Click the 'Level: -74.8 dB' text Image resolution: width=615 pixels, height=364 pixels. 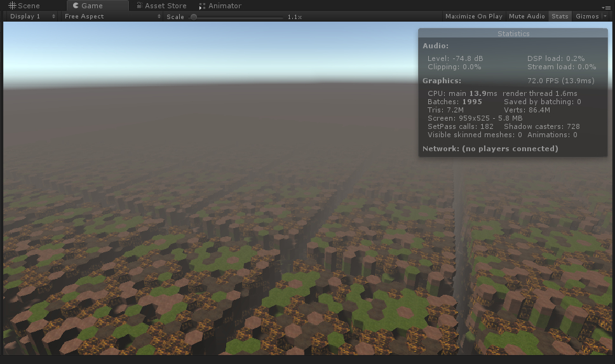coord(456,58)
